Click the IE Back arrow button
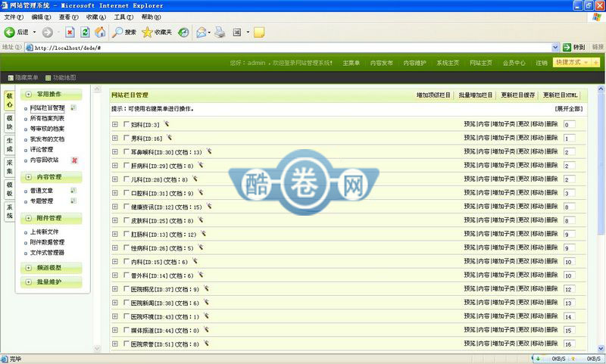Screen dimensions: 606x364 10,33
